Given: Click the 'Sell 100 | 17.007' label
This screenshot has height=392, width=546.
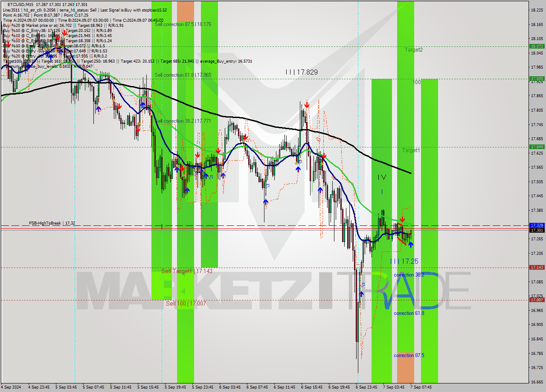Looking at the screenshot, I should (x=186, y=303).
